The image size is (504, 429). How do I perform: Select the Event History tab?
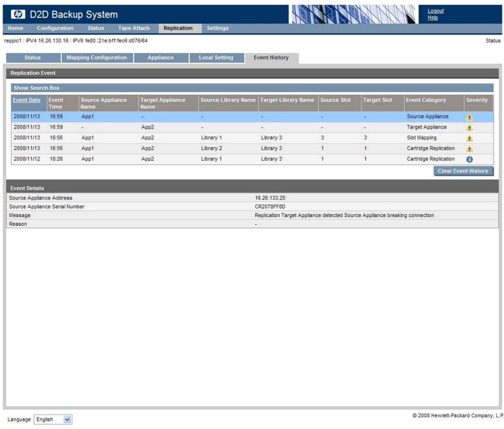(271, 58)
